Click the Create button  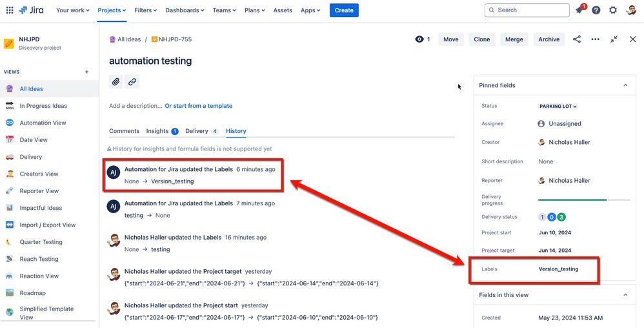pos(344,10)
